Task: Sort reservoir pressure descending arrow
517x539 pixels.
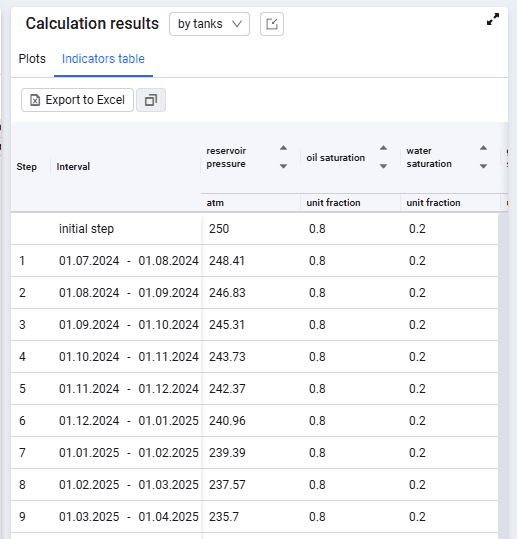Action: [283, 166]
